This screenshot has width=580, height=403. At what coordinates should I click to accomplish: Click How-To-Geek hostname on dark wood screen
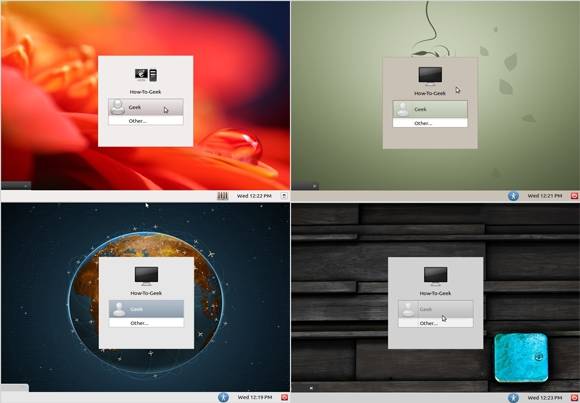[435, 293]
